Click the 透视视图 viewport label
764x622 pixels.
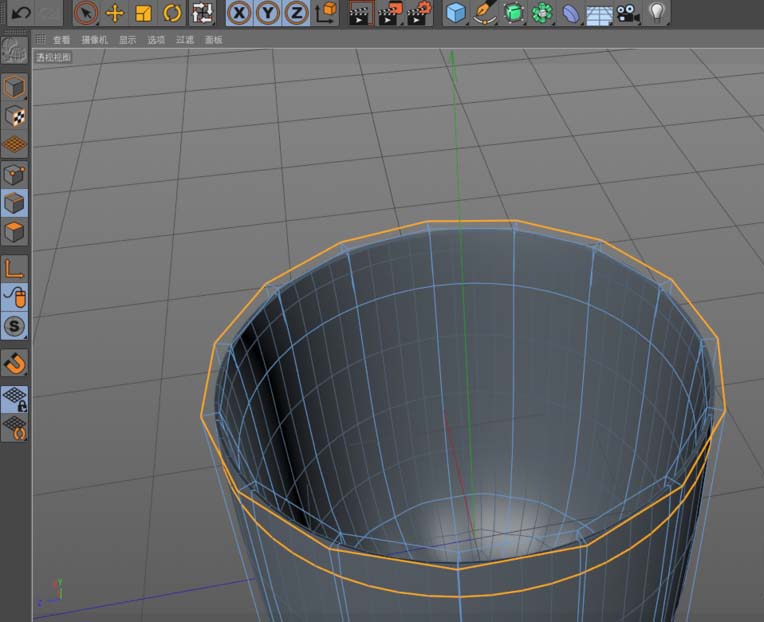(55, 57)
